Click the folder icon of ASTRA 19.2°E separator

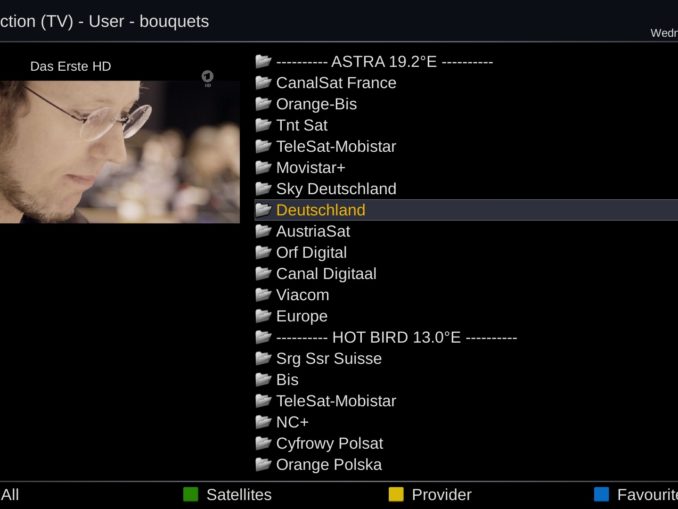263,61
